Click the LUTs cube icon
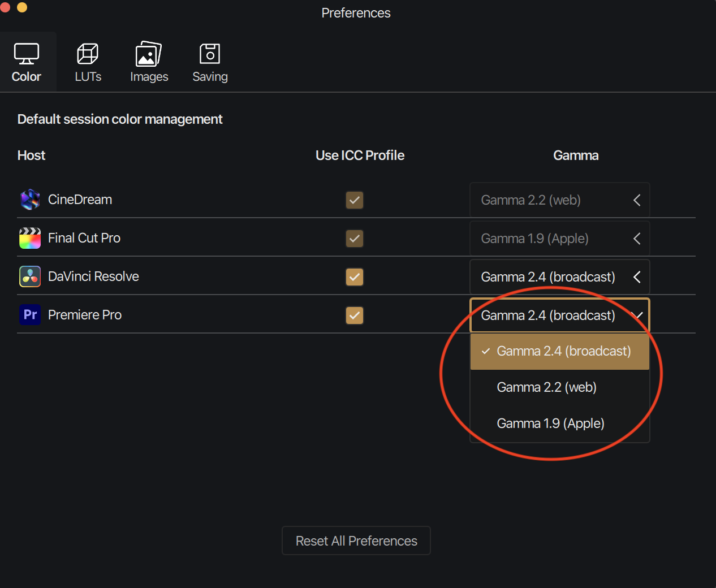Screen dimensions: 716x588 pyautogui.click(x=88, y=54)
